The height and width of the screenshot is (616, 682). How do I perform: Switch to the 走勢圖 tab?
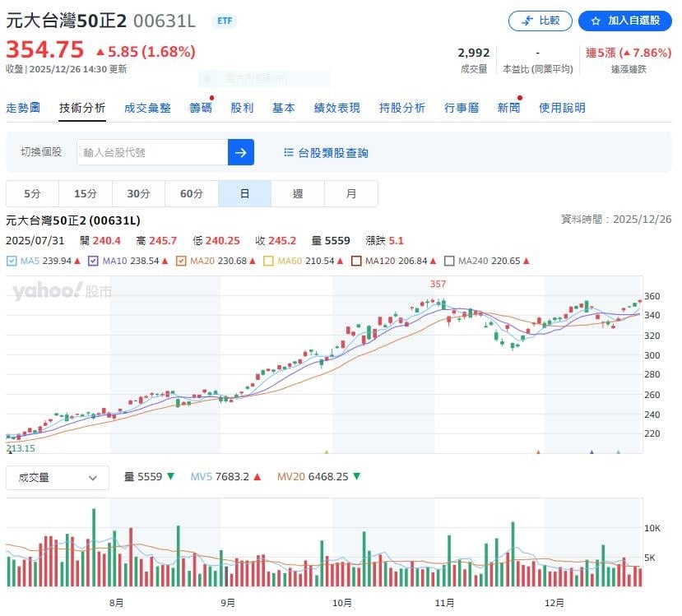click(24, 107)
